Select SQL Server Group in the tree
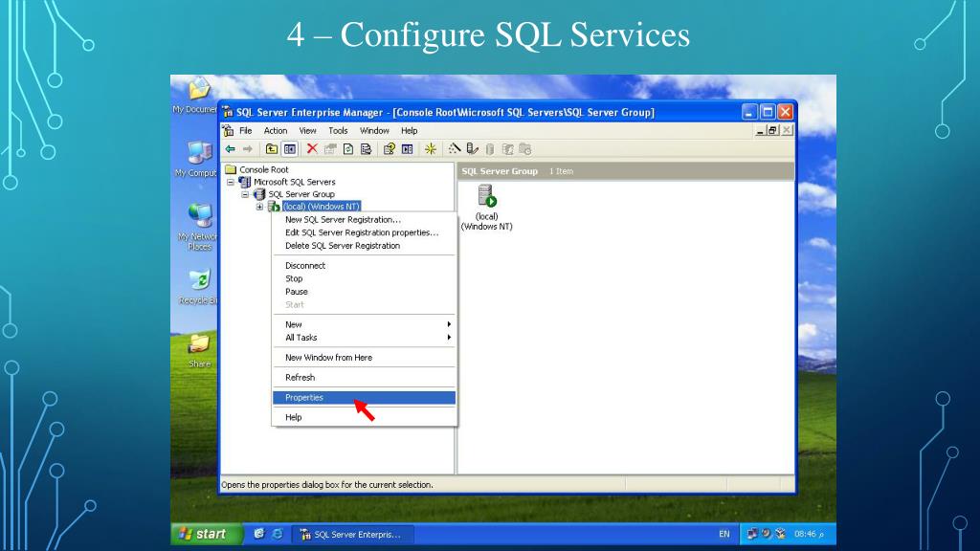Viewport: 980px width, 551px height. 301,194
